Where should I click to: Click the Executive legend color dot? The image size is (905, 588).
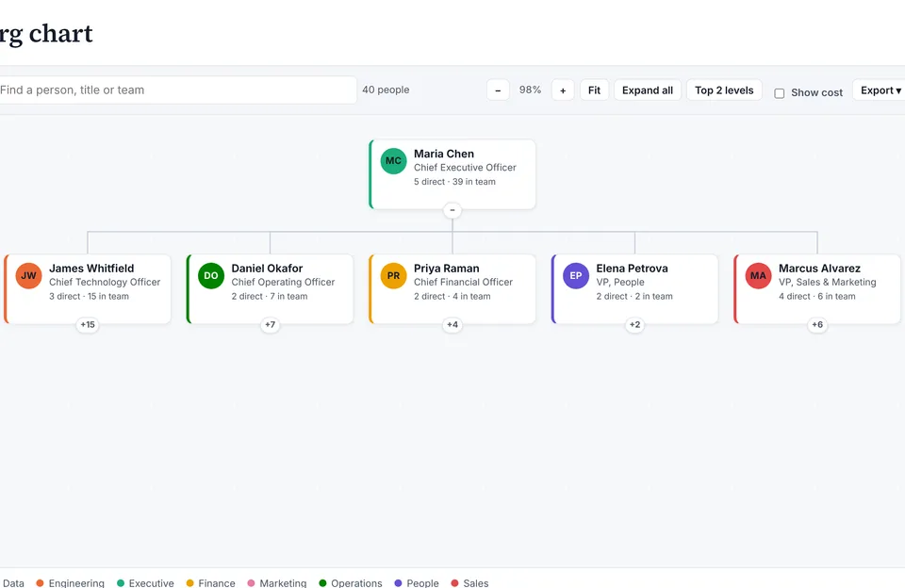(121, 582)
